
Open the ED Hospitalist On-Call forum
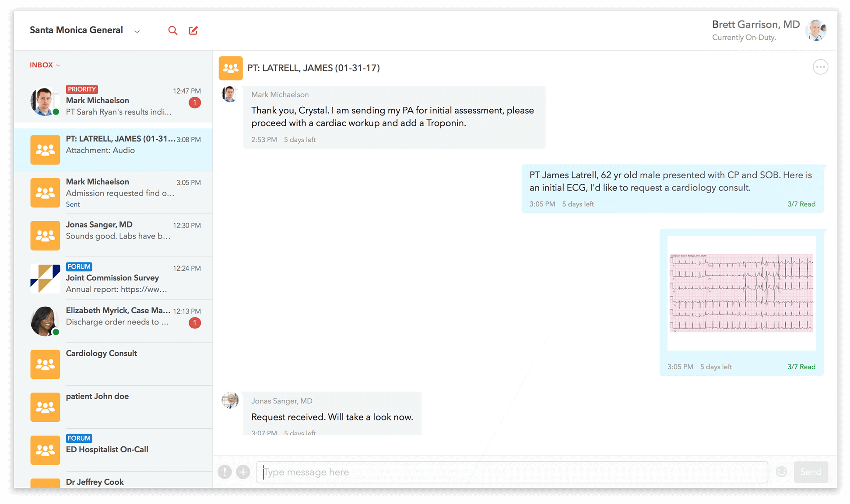point(113,450)
